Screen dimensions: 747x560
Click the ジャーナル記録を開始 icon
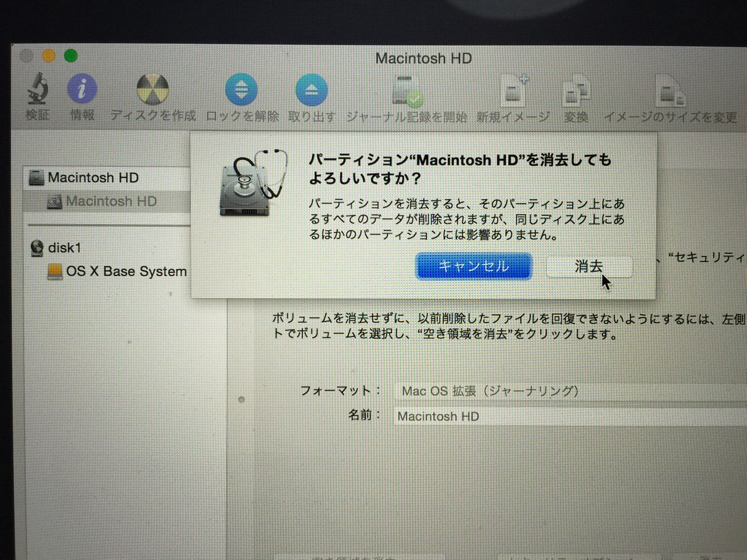point(407,91)
